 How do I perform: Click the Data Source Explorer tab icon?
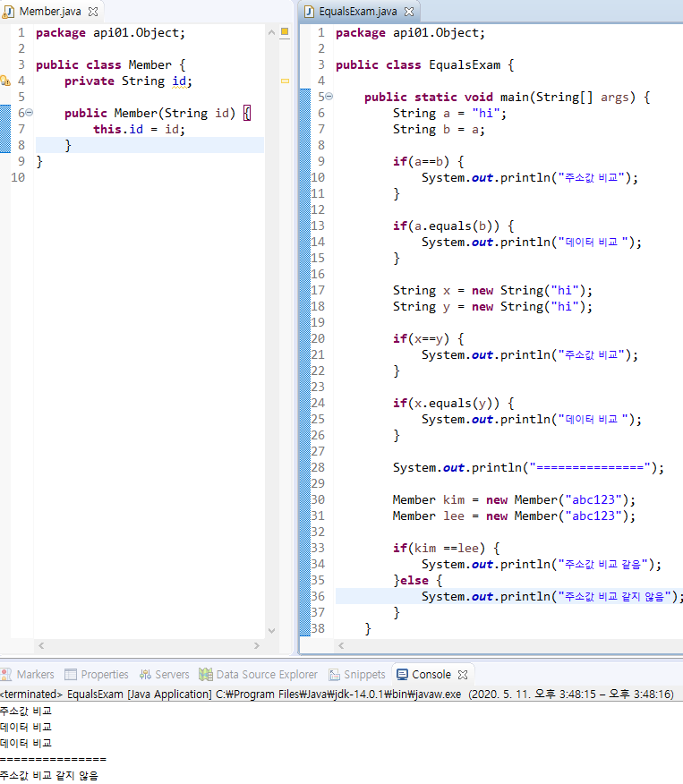(x=206, y=675)
